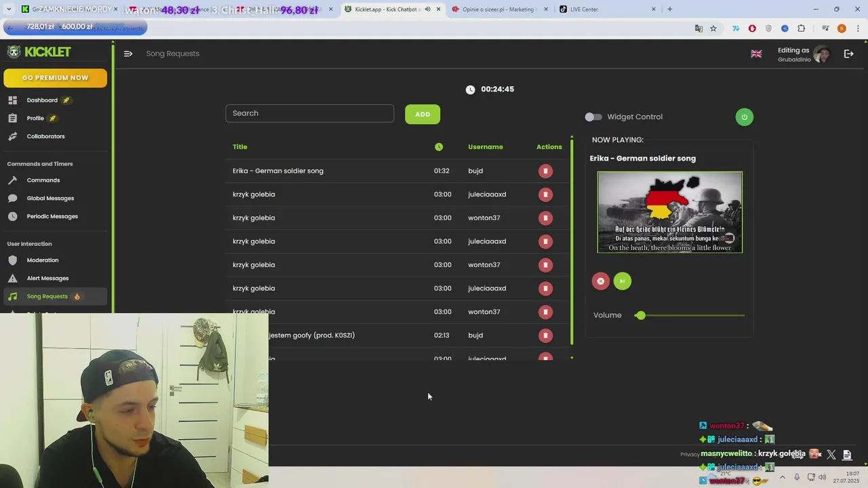Image resolution: width=868 pixels, height=488 pixels.
Task: Open the Privacy link in the footer
Action: click(x=690, y=455)
